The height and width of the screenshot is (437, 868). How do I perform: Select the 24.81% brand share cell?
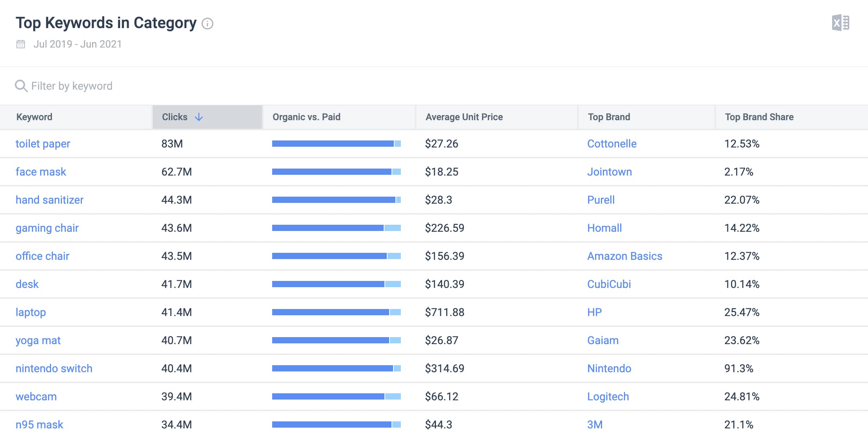pyautogui.click(x=742, y=396)
